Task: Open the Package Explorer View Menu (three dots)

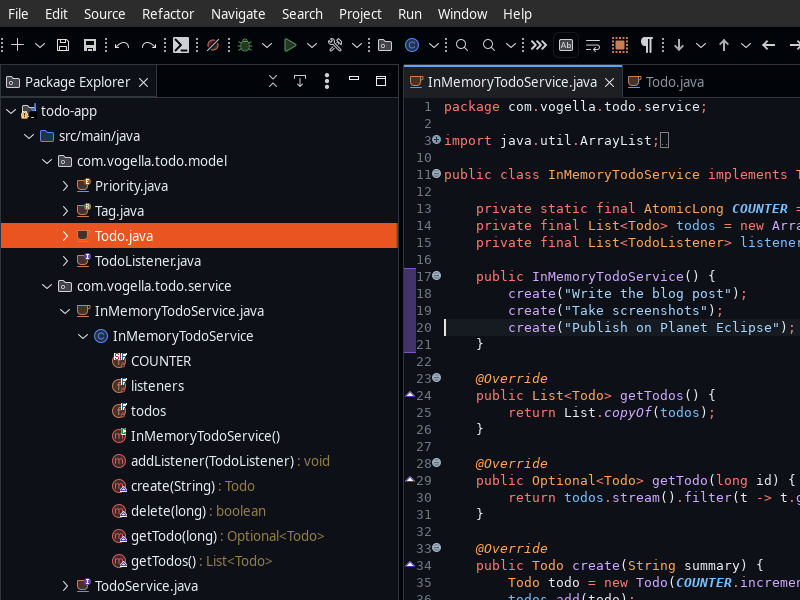Action: (x=327, y=81)
